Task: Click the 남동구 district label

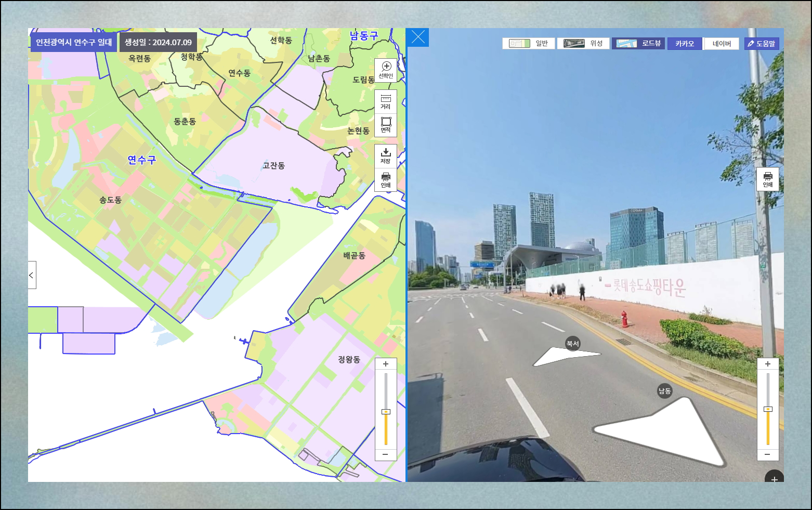Action: (364, 35)
